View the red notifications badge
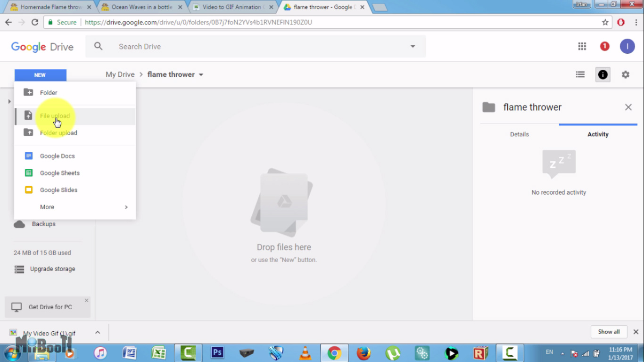 pyautogui.click(x=604, y=46)
